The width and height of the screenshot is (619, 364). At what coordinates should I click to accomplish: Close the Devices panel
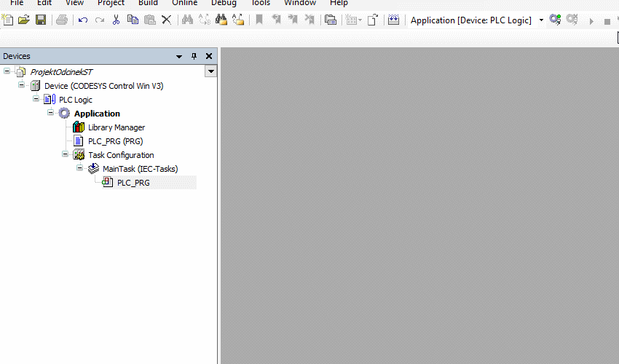[x=209, y=56]
